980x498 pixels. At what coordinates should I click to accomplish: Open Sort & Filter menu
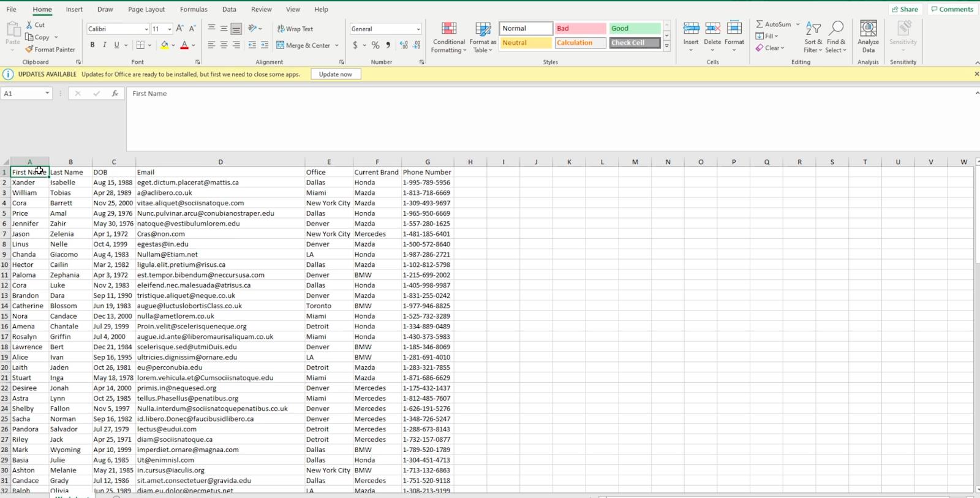(x=813, y=37)
